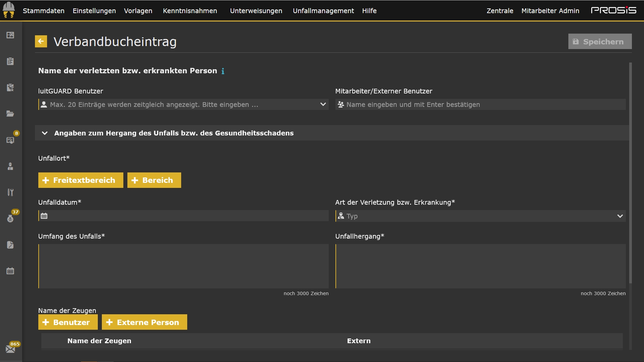Click the yellow back arrow button
The image size is (644, 362).
point(41,42)
